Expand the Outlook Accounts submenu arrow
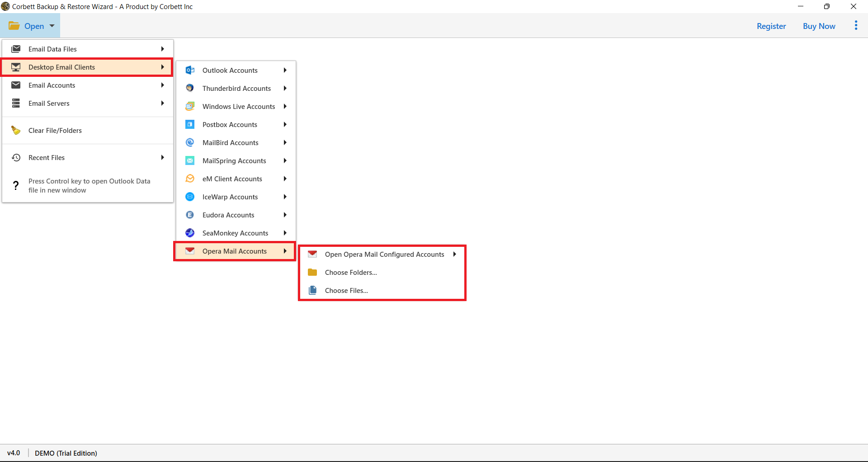 (285, 70)
